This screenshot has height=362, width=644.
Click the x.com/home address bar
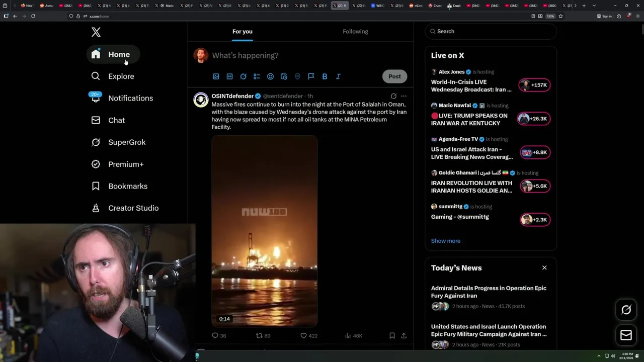302,16
